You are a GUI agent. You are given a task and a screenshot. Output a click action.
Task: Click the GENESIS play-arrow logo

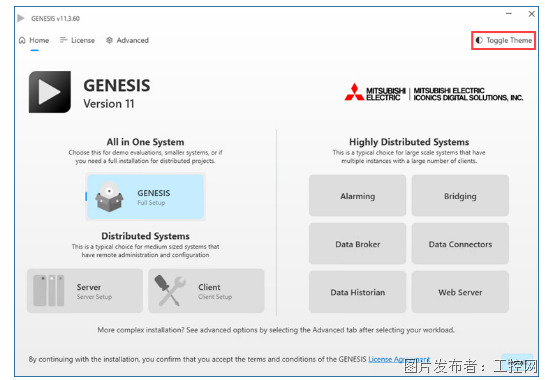coord(50,92)
